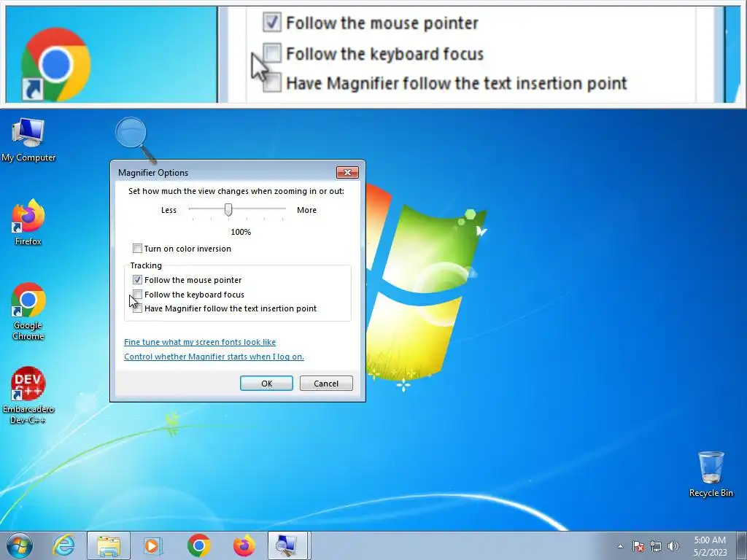747x560 pixels.
Task: Launch Chrome from the taskbar
Action: [198, 545]
